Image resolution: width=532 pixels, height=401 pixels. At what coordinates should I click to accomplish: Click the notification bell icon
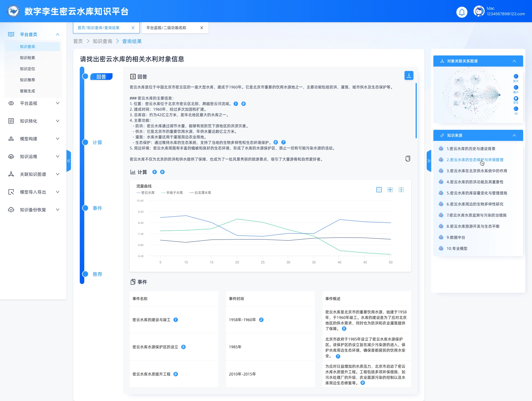click(462, 12)
